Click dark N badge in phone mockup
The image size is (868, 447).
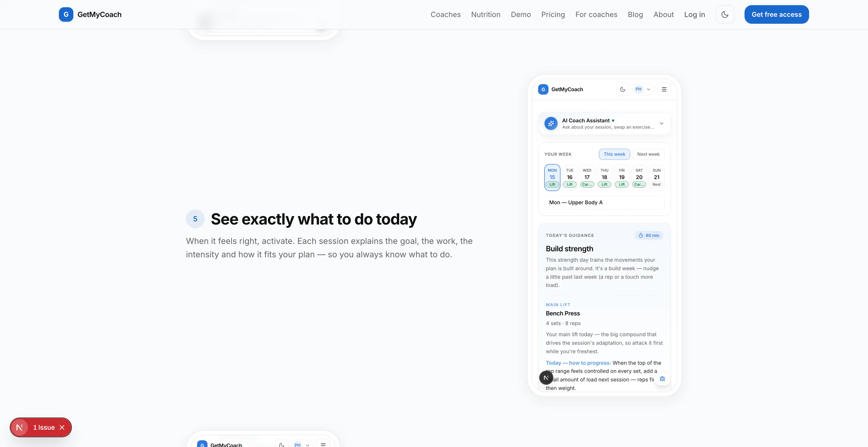pos(546,378)
